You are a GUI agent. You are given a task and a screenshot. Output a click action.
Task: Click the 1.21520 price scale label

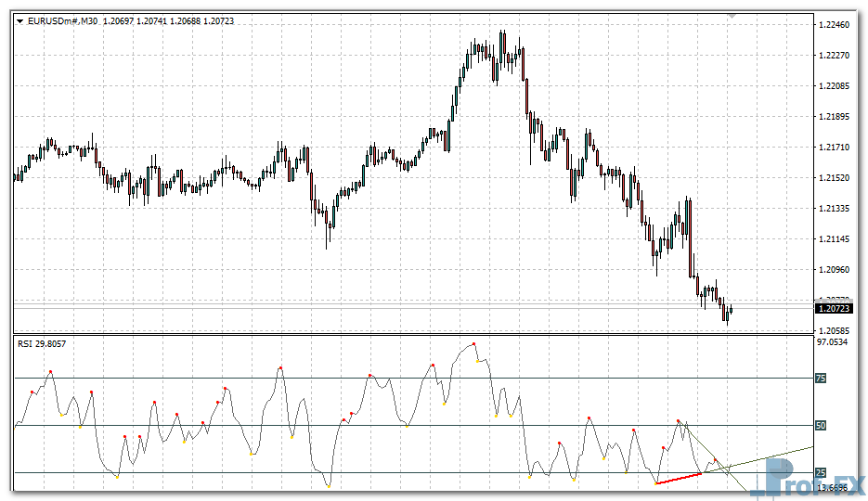click(833, 178)
